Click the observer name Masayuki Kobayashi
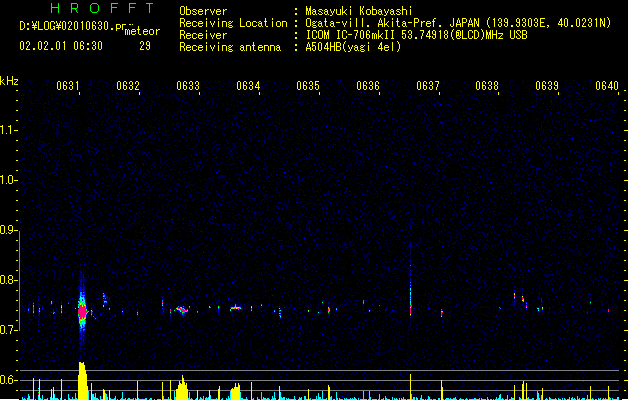This screenshot has height=400, width=629. pyautogui.click(x=359, y=11)
